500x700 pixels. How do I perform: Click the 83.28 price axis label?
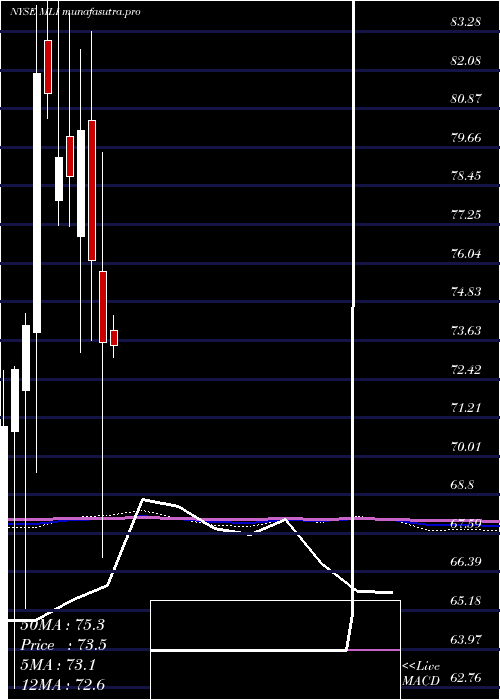coord(465,21)
